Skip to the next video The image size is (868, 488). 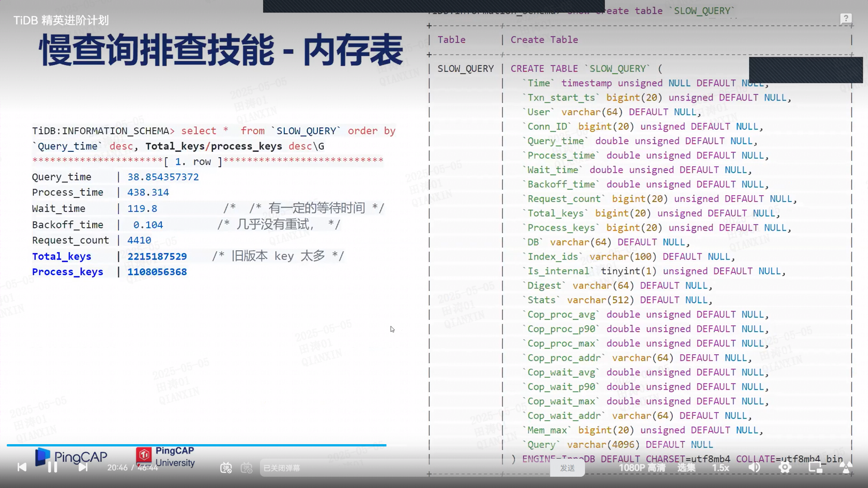point(83,467)
